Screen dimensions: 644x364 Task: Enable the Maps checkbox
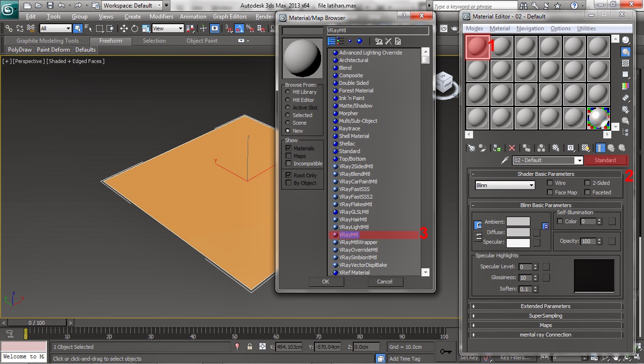[x=288, y=156]
